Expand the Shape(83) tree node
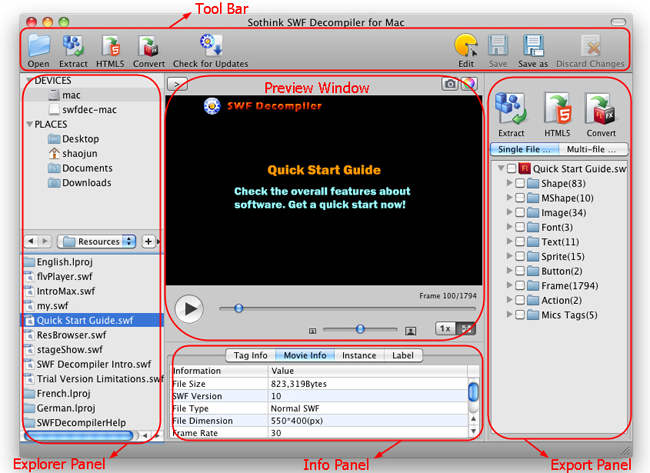Viewport: 650px width, 473px height. coord(509,183)
